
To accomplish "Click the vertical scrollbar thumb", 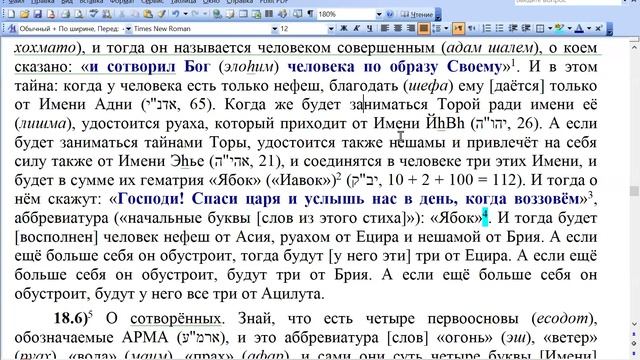I will [x=634, y=191].
